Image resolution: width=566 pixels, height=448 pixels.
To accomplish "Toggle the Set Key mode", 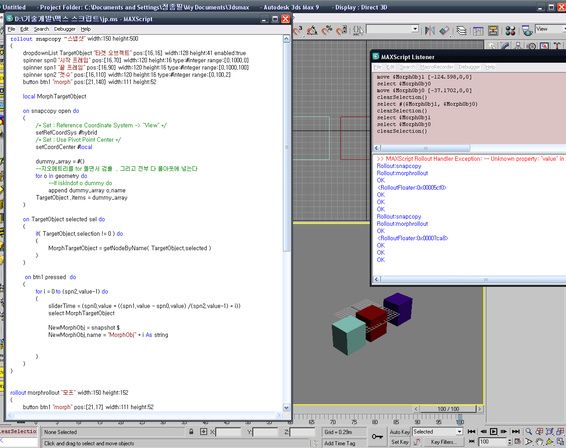I will click(400, 442).
